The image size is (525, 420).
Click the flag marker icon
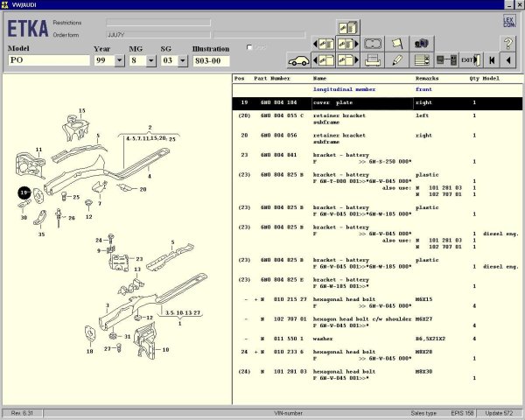click(x=397, y=43)
